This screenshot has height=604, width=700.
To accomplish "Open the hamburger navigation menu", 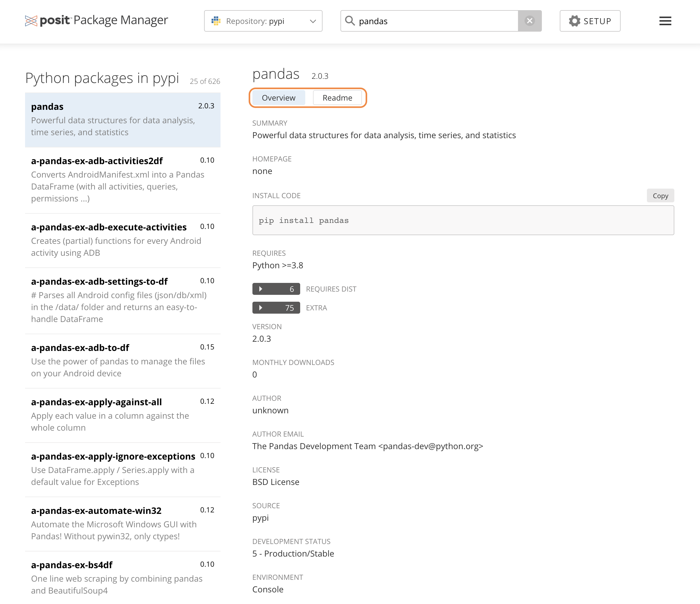I will tap(665, 21).
